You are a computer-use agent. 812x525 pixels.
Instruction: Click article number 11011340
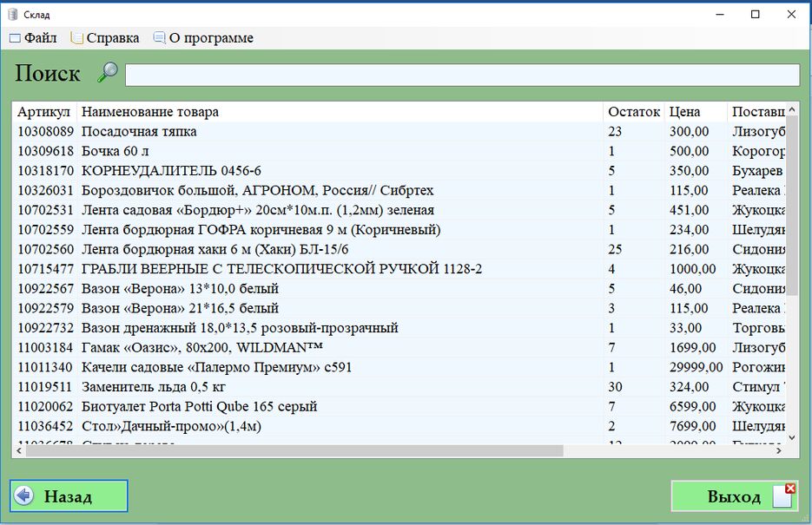point(45,367)
